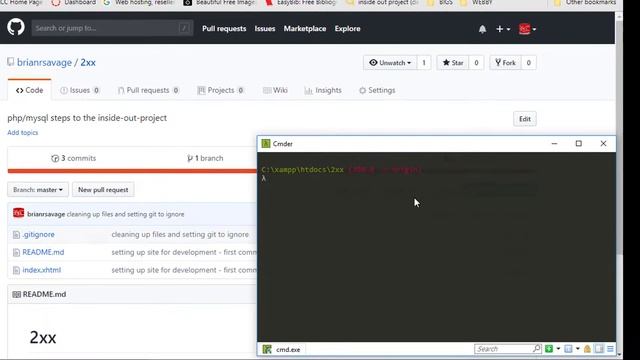
Task: Open the Other bookmarks folder
Action: [585, 3]
